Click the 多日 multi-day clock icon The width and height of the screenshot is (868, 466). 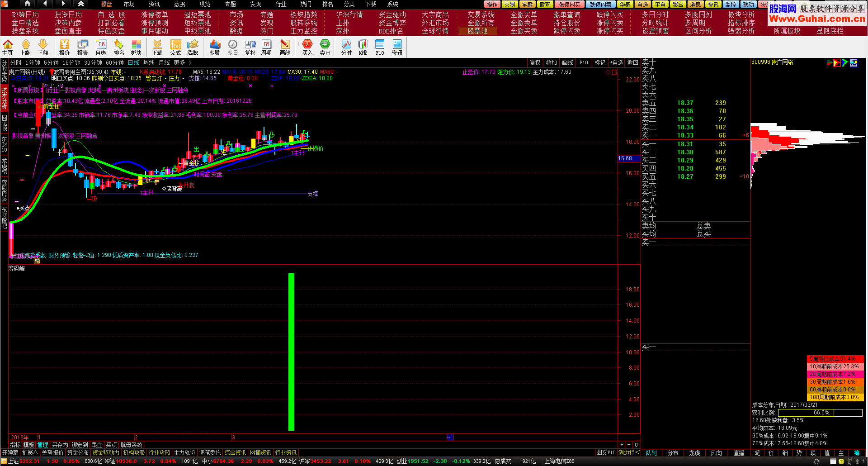click(232, 47)
